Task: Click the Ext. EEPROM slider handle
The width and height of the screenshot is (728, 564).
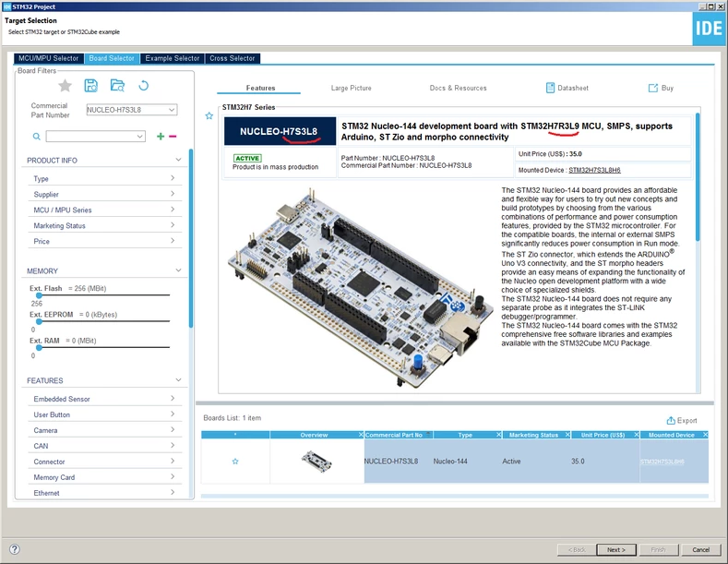Action: (39, 321)
